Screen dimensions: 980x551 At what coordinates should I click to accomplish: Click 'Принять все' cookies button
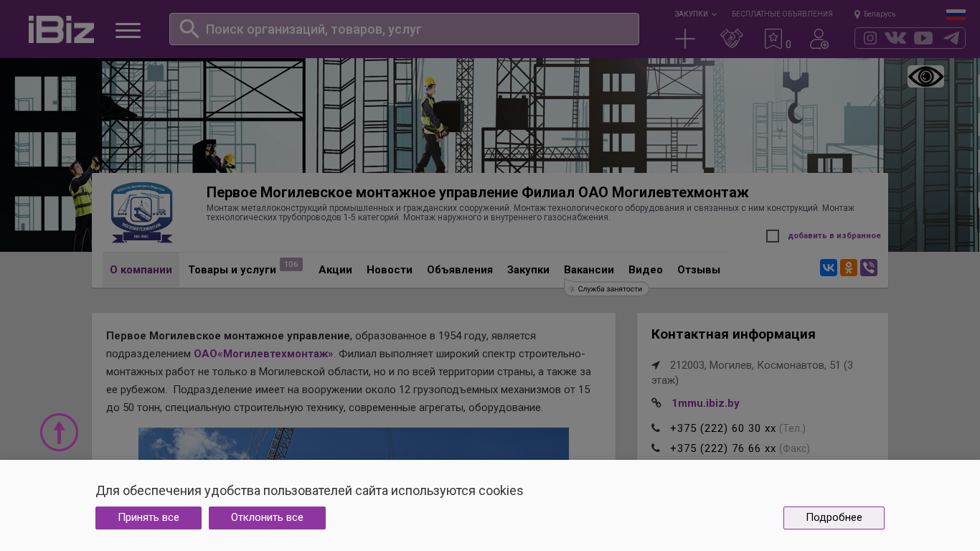149,518
